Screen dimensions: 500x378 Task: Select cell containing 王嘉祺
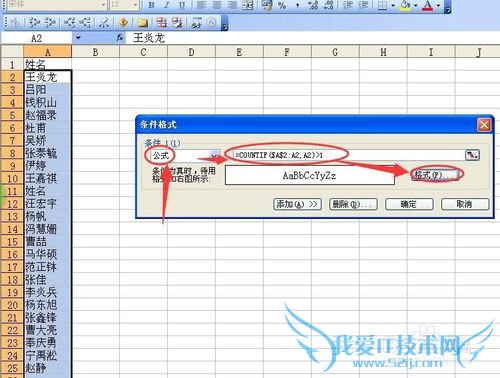(x=47, y=178)
